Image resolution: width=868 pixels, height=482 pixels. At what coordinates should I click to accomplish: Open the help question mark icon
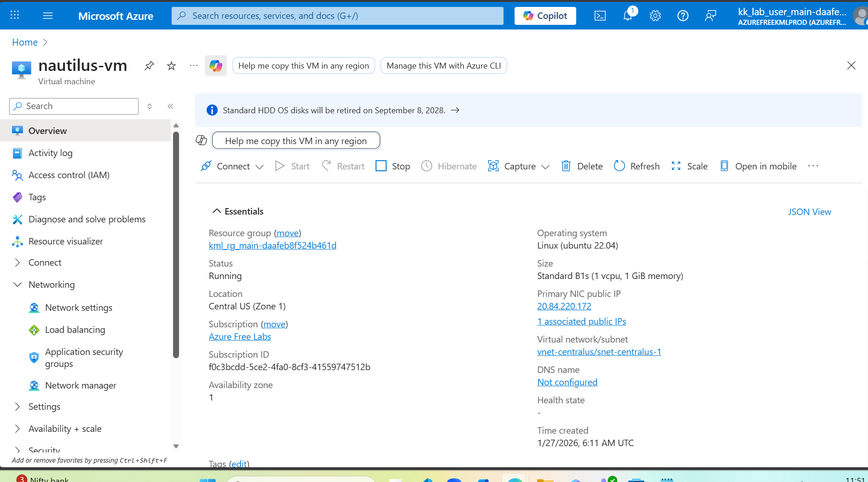[683, 16]
